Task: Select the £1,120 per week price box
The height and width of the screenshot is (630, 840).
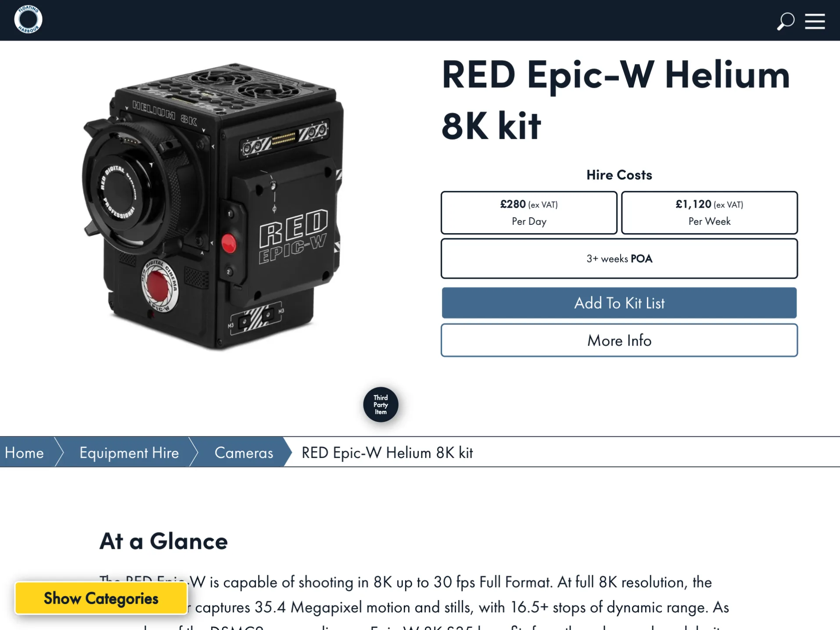Action: 709,212
